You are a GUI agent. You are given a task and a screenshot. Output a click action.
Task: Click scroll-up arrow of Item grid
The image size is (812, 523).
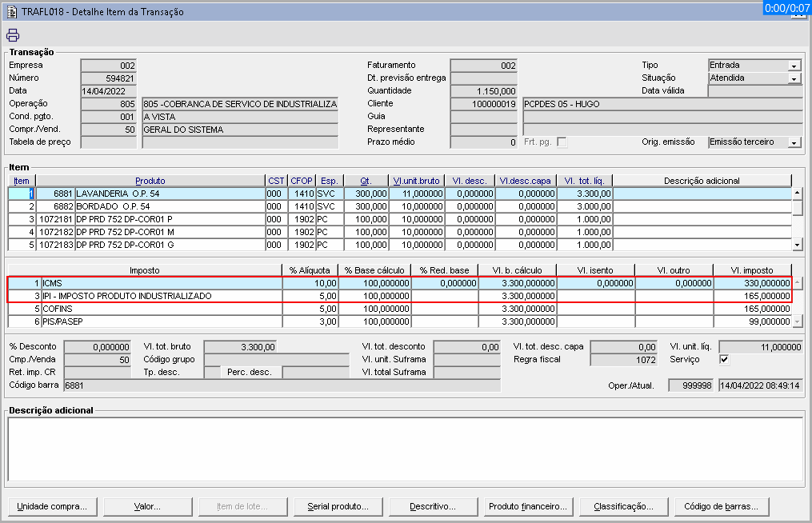(798, 194)
